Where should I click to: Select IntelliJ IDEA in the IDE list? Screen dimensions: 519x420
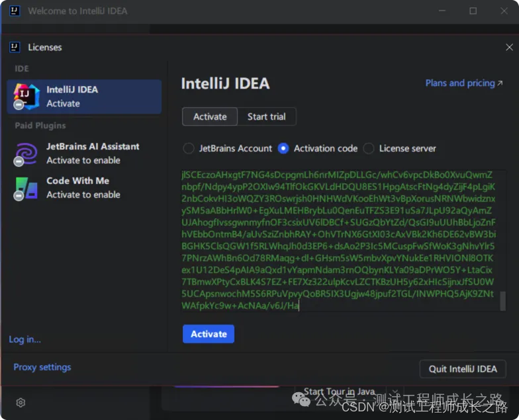click(84, 97)
